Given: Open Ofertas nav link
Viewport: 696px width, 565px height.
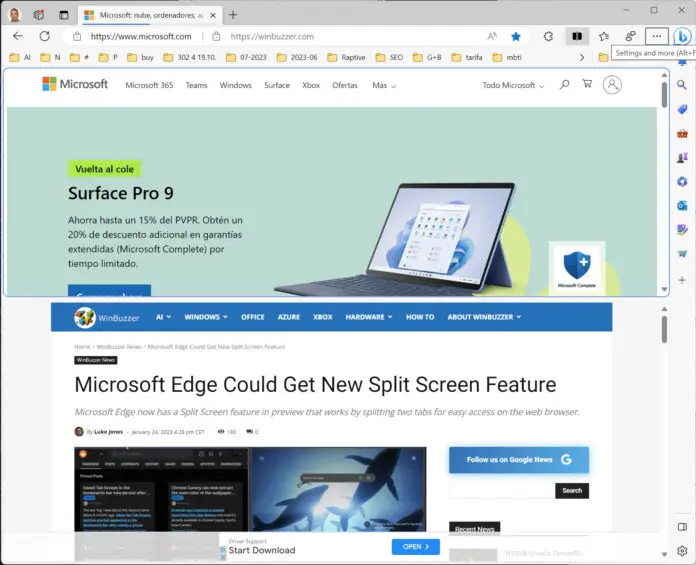Looking at the screenshot, I should [344, 85].
